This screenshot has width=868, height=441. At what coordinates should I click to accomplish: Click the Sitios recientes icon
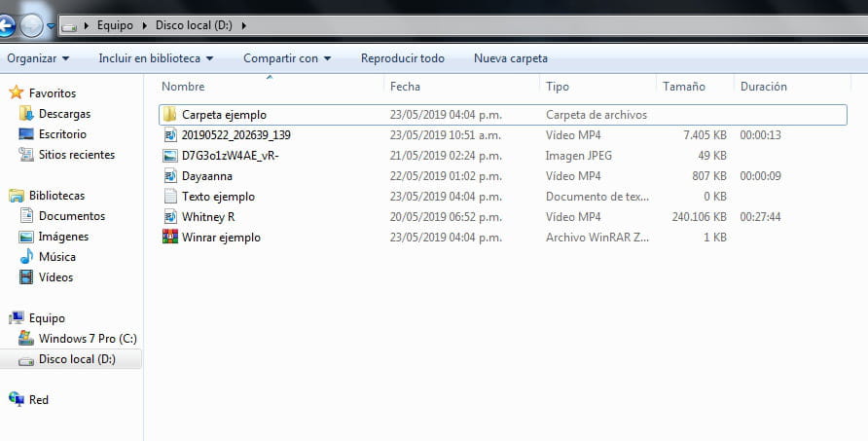pos(26,155)
